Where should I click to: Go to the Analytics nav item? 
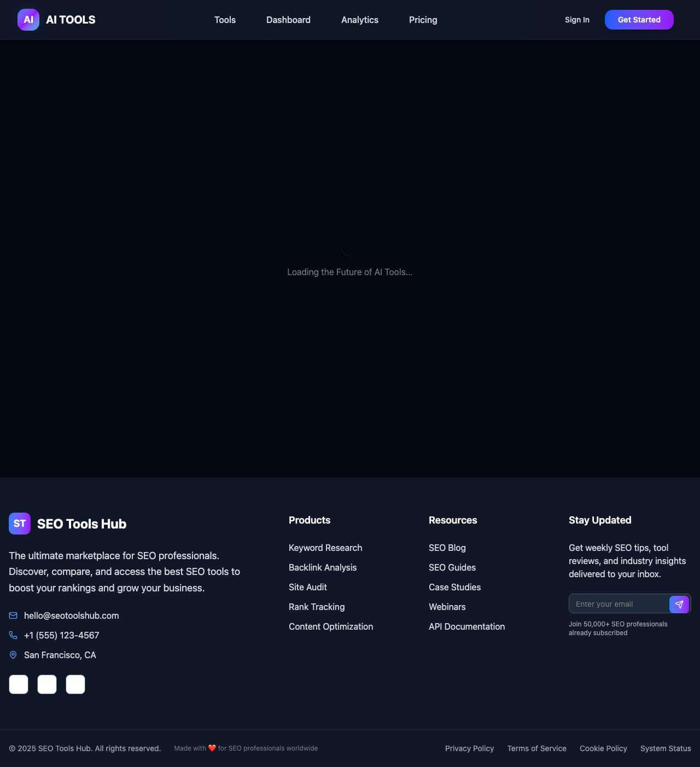(x=360, y=20)
